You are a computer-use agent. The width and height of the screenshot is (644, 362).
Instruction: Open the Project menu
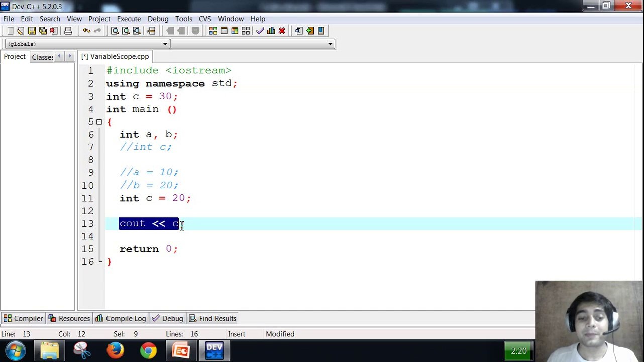coord(99,19)
